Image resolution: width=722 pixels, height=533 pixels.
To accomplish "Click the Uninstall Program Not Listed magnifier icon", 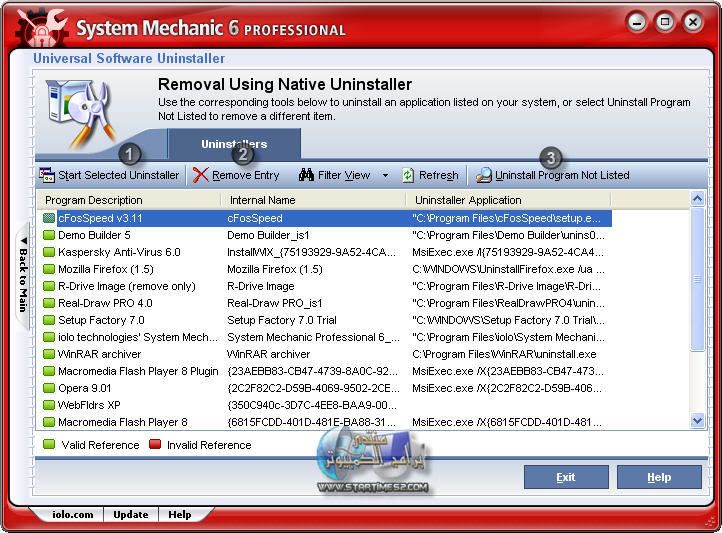I will (x=484, y=175).
